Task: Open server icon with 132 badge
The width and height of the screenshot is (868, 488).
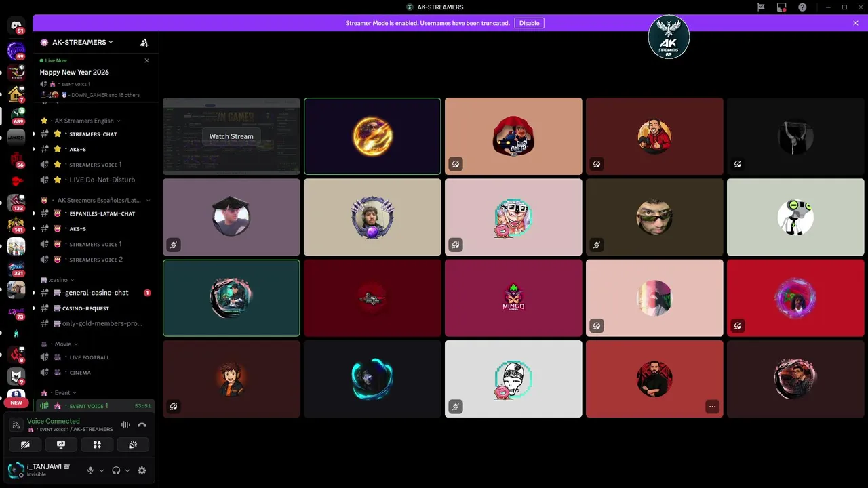Action: tap(16, 203)
